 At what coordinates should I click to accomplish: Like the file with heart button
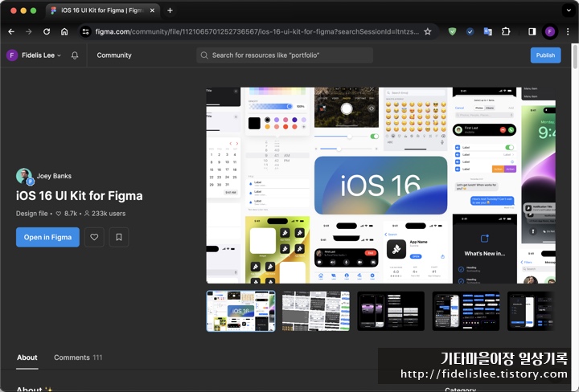click(x=94, y=237)
